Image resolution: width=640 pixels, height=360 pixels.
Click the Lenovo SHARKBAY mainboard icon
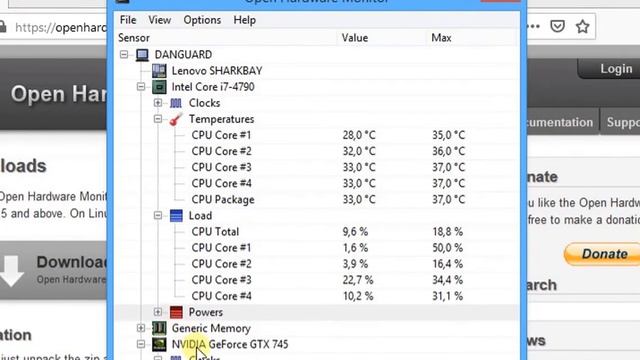tap(159, 71)
